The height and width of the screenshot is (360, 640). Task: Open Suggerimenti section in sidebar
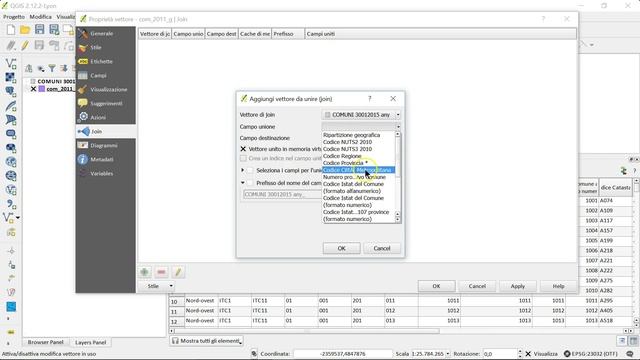[106, 103]
